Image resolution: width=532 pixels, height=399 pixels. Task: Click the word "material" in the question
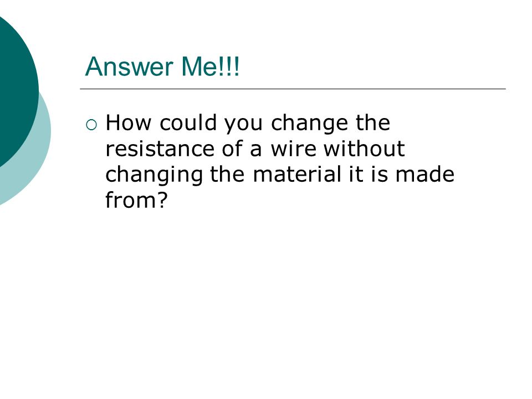pos(297,174)
